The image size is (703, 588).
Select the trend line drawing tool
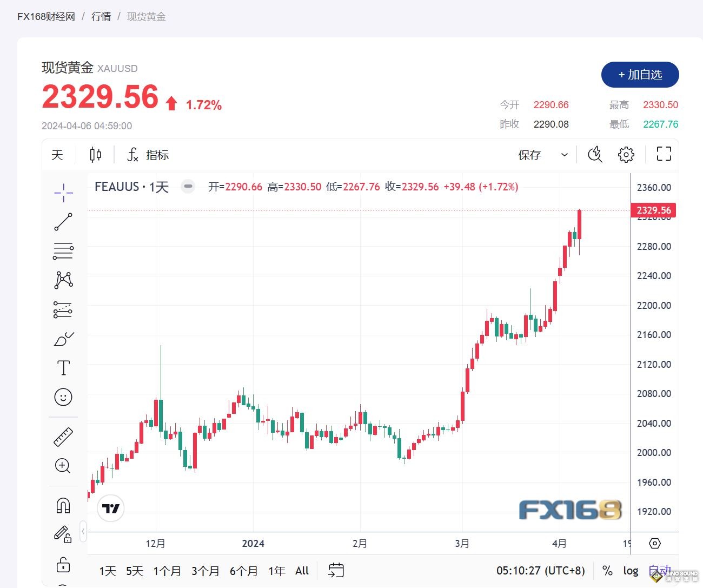click(x=64, y=222)
